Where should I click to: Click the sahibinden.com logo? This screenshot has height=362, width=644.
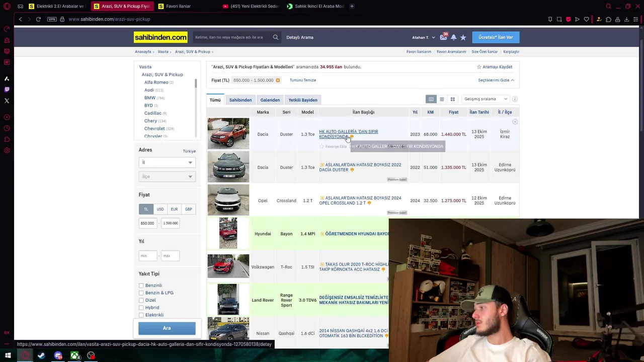(160, 37)
